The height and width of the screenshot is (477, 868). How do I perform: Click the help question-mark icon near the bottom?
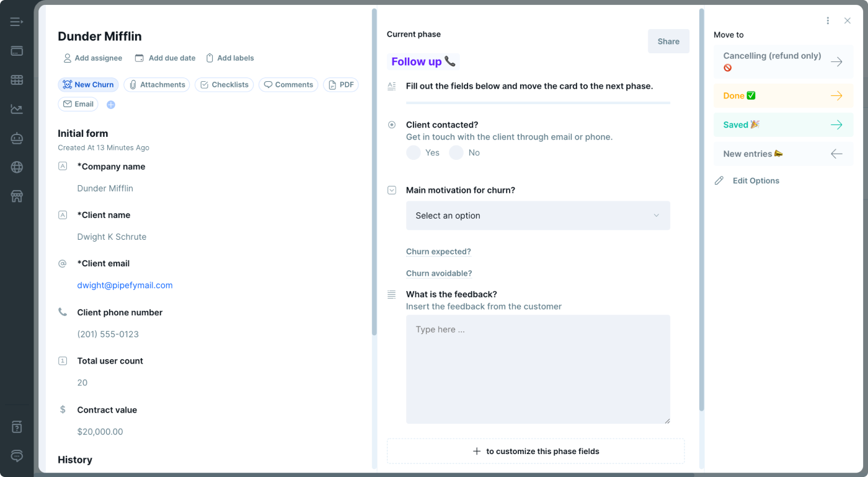click(16, 426)
